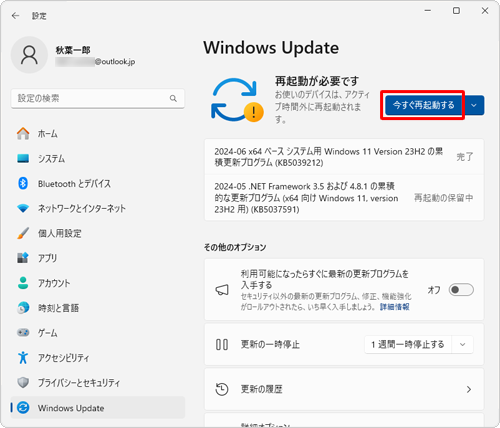The height and width of the screenshot is (428, 500).
Task: Click the pause icon next to 更新の一時停止
Action: point(222,344)
